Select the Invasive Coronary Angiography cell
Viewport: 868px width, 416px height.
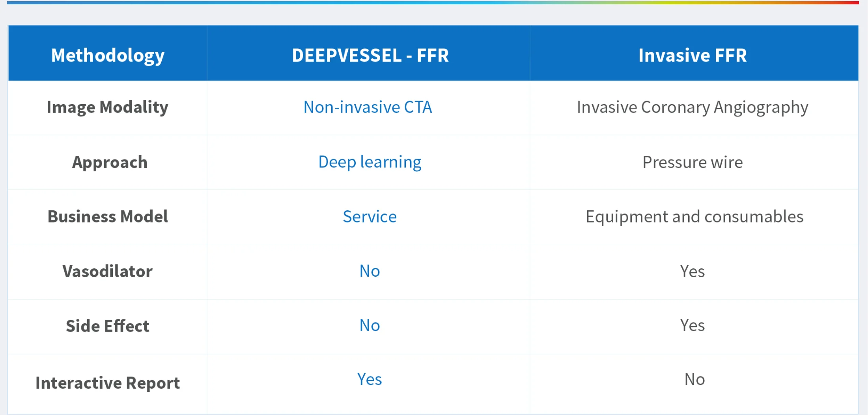click(x=693, y=107)
